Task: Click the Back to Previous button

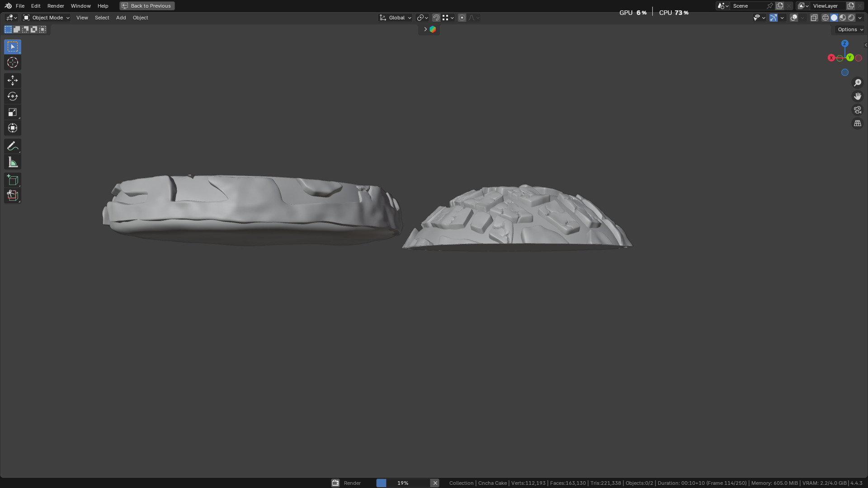Action: click(x=147, y=6)
